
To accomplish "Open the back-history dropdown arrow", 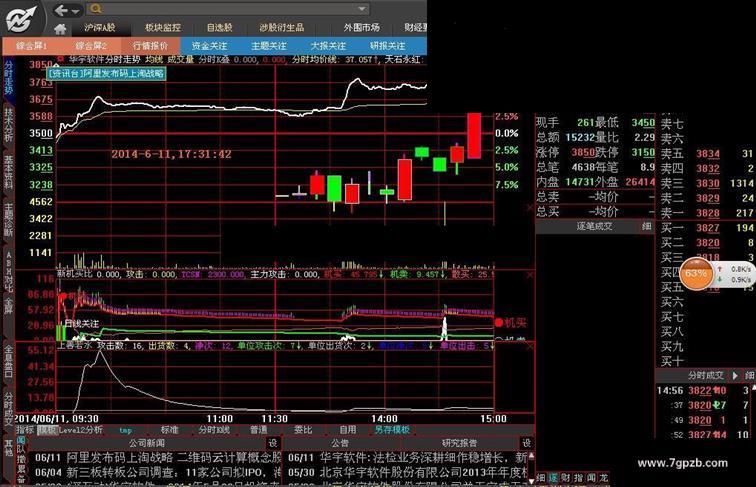I will [x=75, y=11].
